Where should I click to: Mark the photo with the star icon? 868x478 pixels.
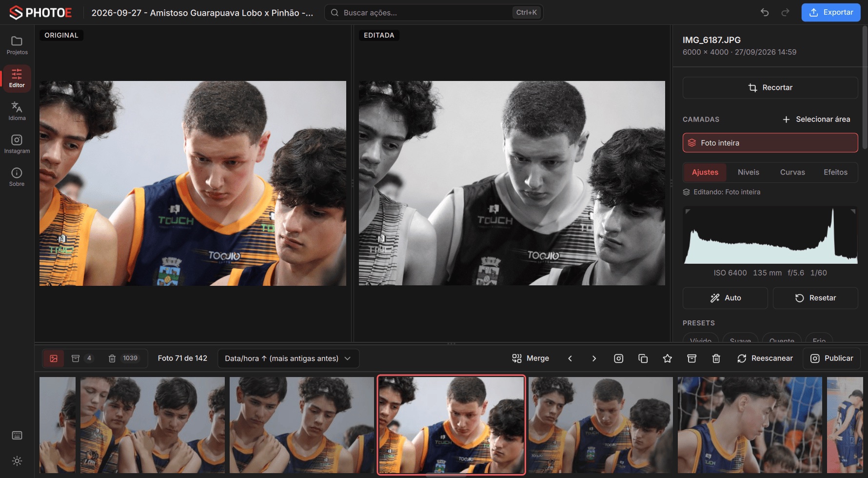pos(668,358)
